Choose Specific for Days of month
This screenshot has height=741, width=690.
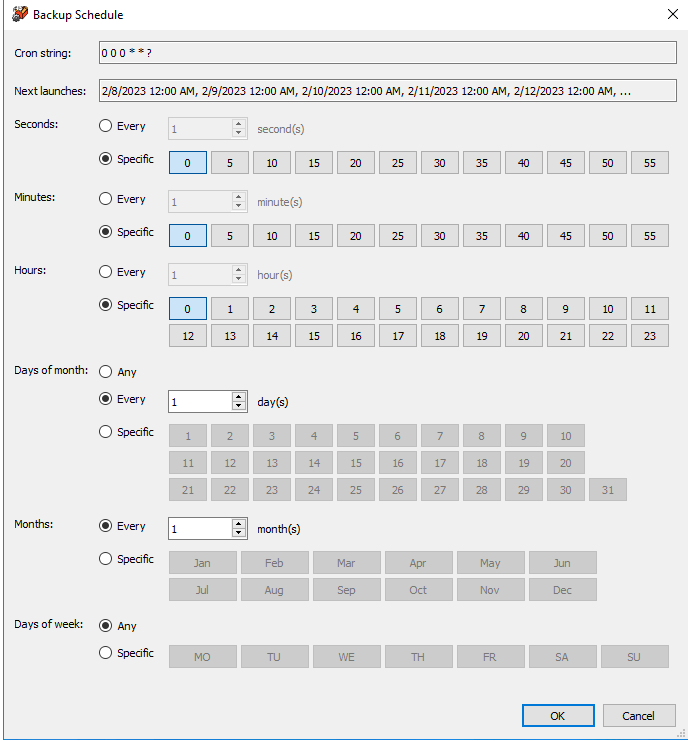click(x=105, y=432)
